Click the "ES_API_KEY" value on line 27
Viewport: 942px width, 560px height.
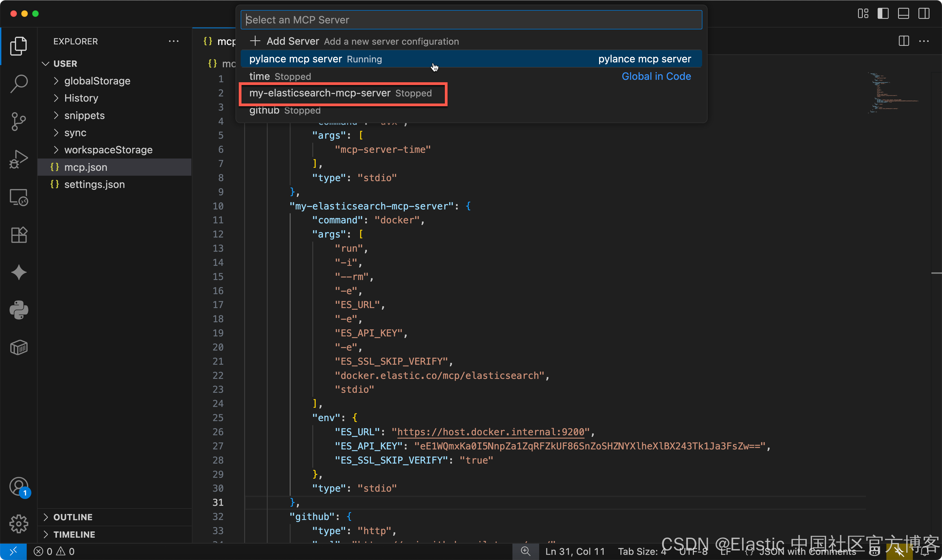click(590, 446)
